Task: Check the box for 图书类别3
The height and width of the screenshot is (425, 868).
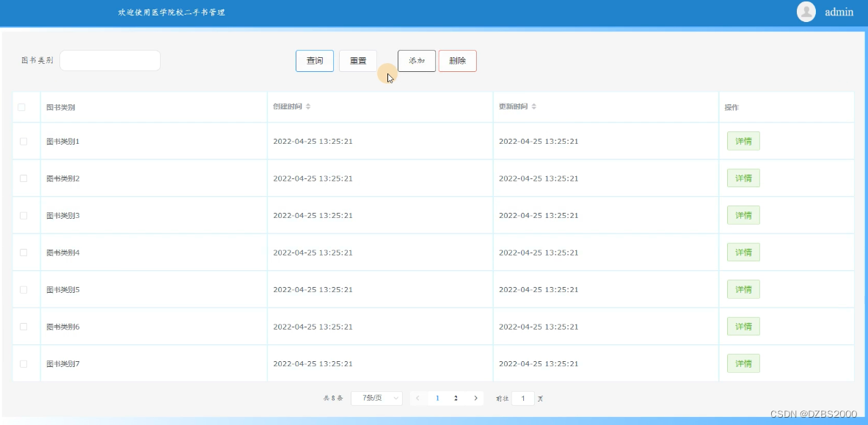Action: [23, 216]
